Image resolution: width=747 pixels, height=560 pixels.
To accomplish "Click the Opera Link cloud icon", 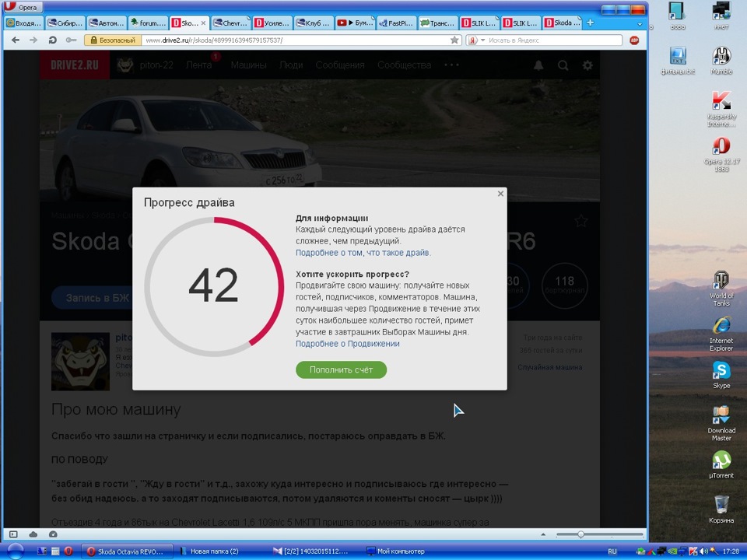I will pos(33,534).
